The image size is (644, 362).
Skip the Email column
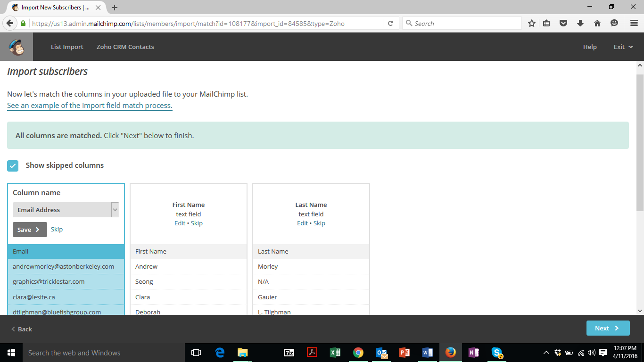tap(57, 229)
